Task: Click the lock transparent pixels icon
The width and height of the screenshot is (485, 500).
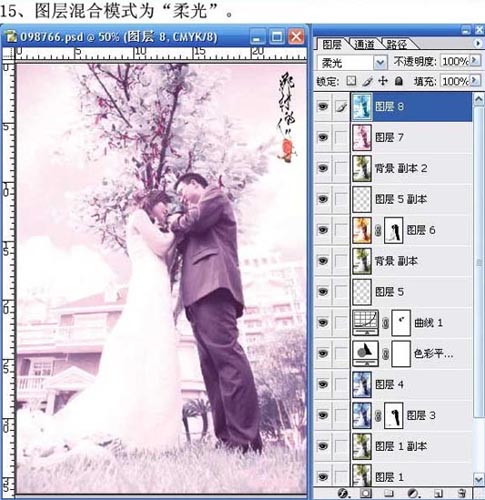Action: pyautogui.click(x=351, y=81)
